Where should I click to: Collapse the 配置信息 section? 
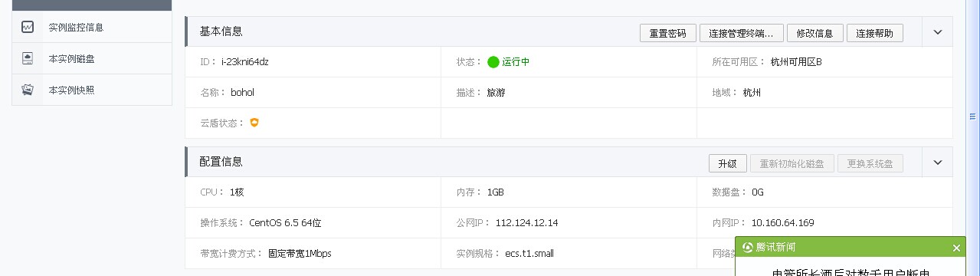pos(937,163)
